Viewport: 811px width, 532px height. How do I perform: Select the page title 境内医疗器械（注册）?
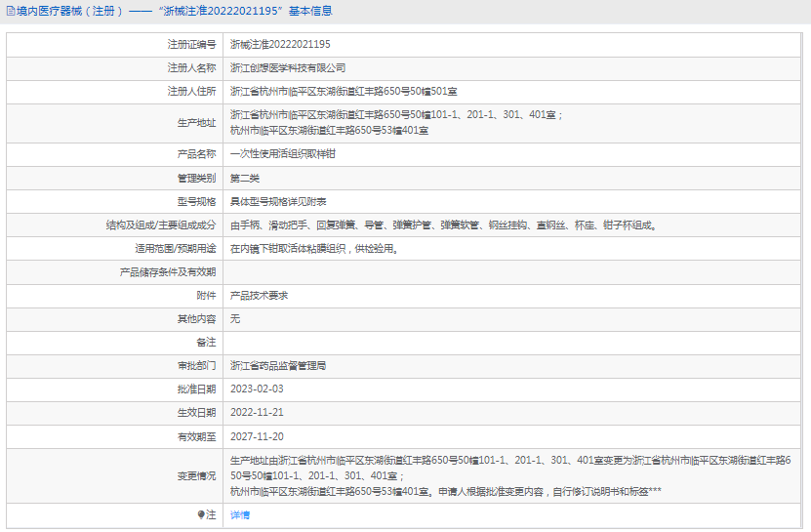click(x=70, y=11)
